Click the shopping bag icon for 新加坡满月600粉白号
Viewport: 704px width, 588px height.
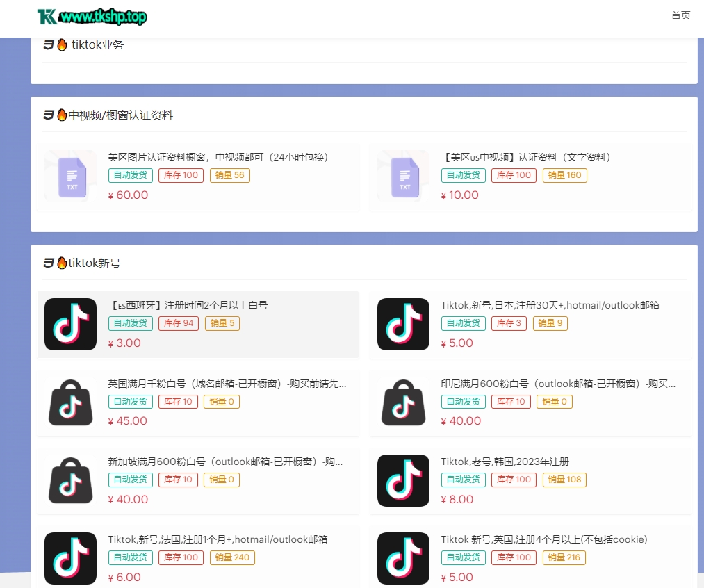pyautogui.click(x=71, y=480)
